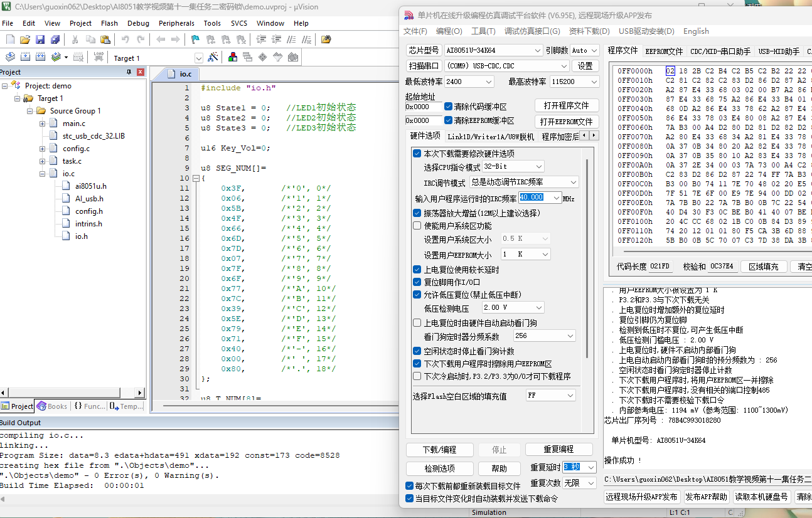Uncomment selection icon
This screenshot has width=812, height=518.
pos(306,40)
